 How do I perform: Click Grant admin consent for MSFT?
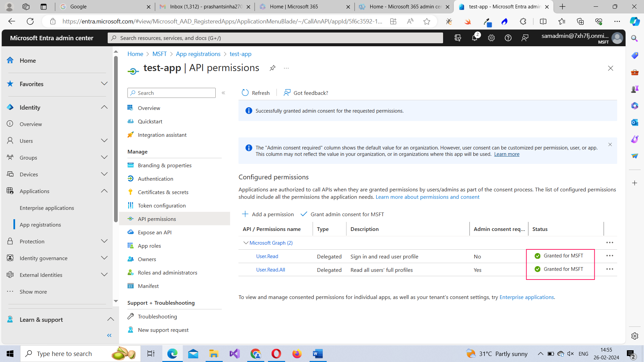point(342,214)
